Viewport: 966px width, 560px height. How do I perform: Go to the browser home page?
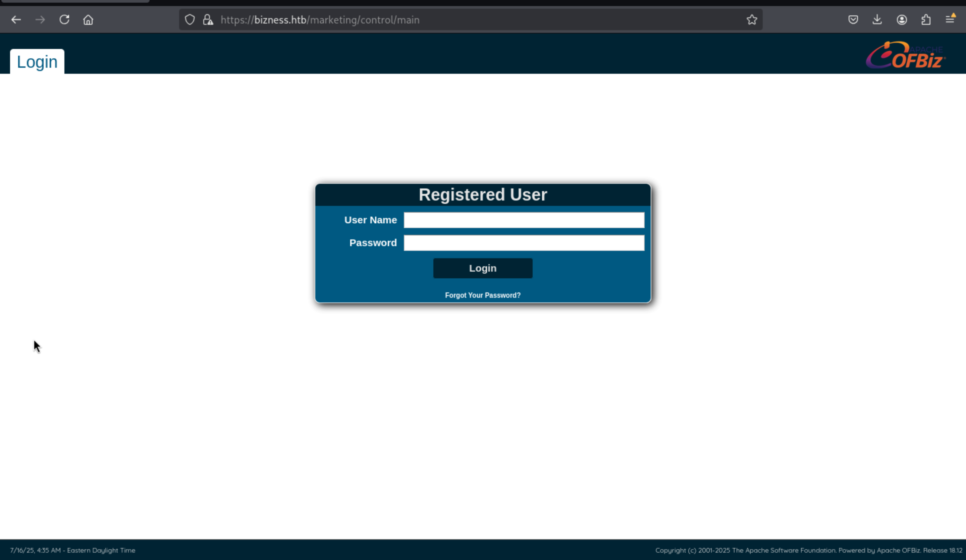(88, 19)
